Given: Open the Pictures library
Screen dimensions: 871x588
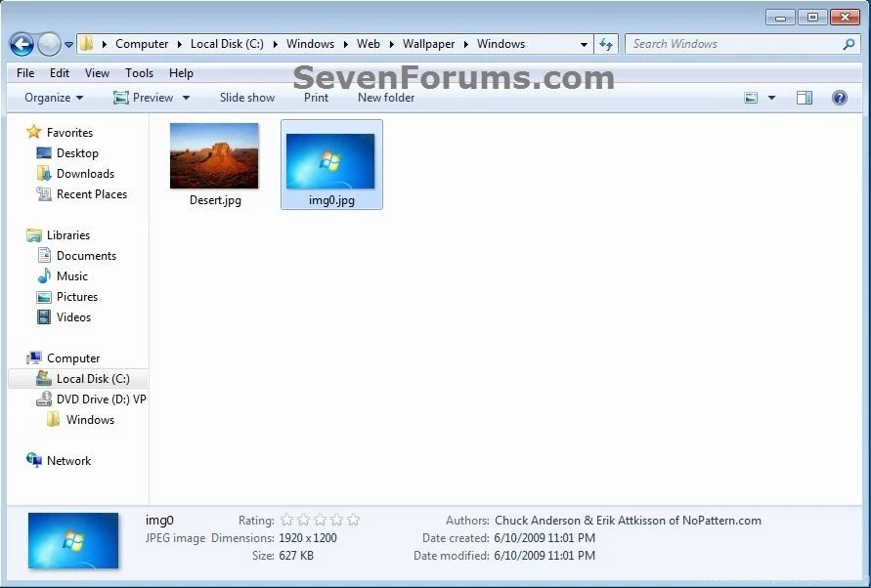Looking at the screenshot, I should click(76, 297).
